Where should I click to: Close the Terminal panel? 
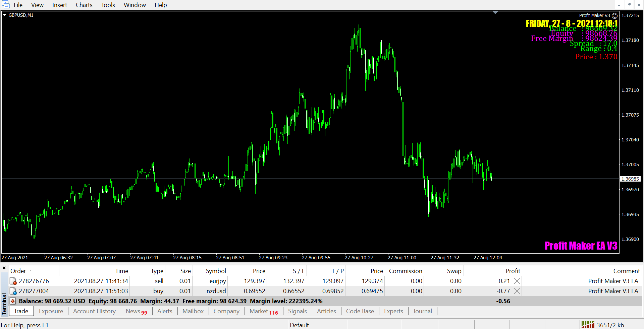click(x=4, y=268)
